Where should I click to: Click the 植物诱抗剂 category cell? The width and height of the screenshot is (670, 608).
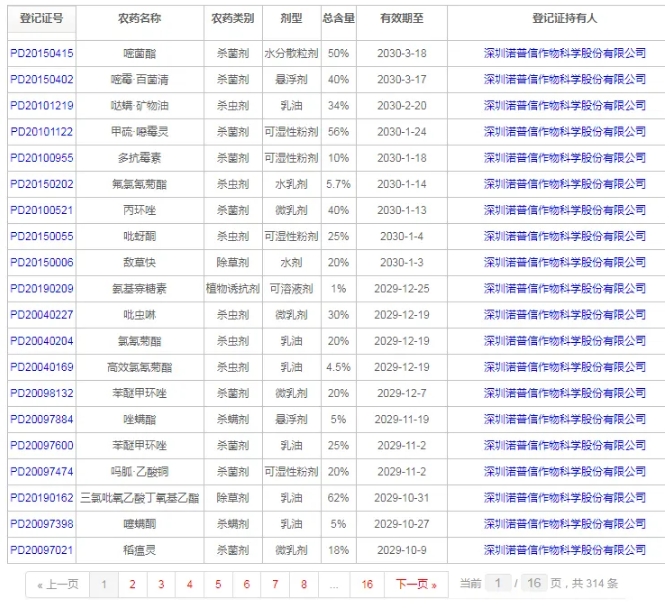click(233, 289)
